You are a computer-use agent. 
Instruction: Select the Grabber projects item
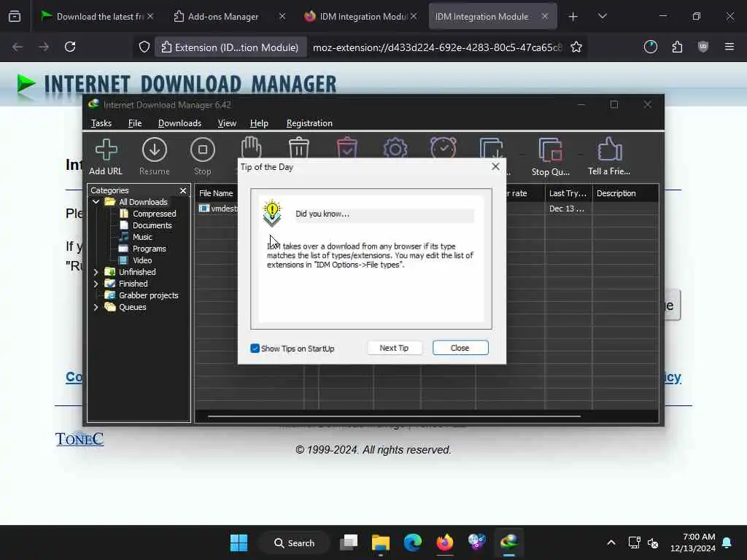[142, 295]
